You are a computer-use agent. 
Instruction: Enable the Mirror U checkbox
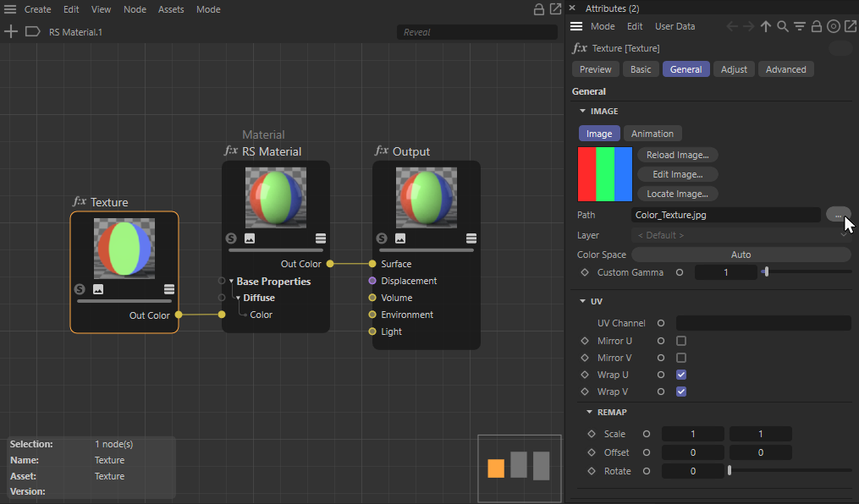(x=681, y=341)
